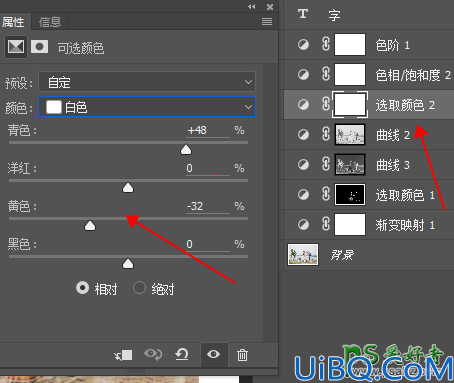Open the Properties panel flyout menu
The width and height of the screenshot is (454, 383).
point(267,22)
